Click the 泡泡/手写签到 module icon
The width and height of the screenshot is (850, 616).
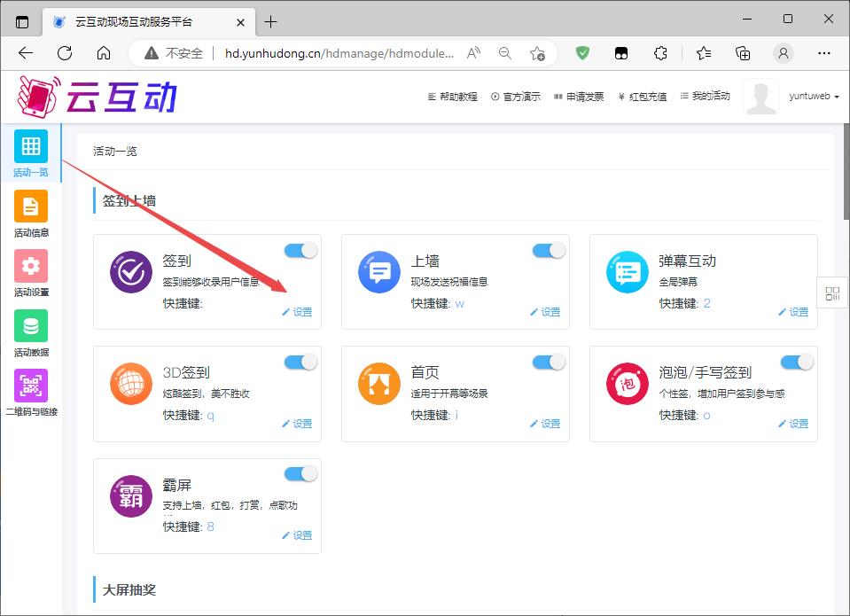(628, 384)
